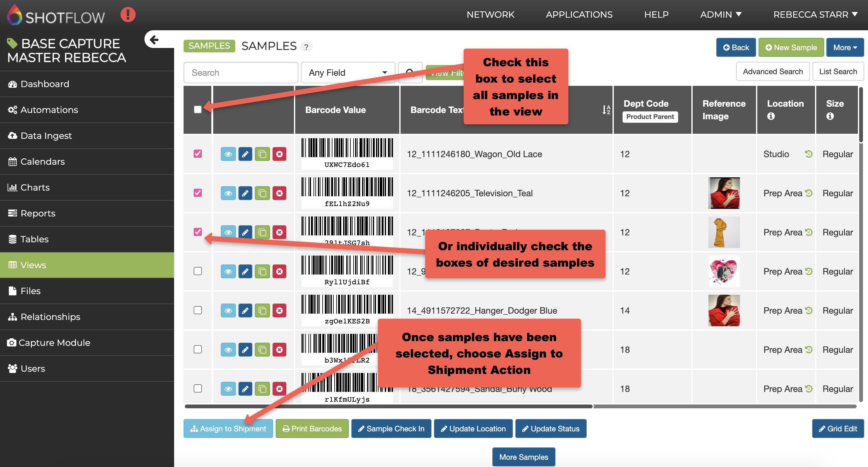
Task: Click the New Sample button
Action: click(x=790, y=48)
